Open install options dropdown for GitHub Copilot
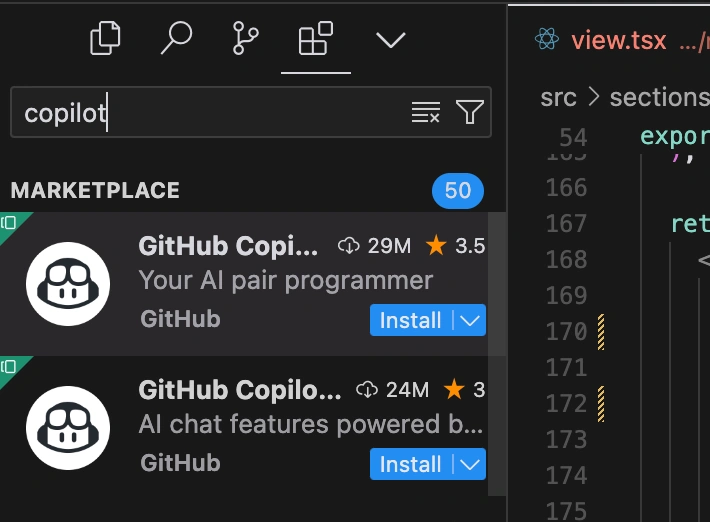710x522 pixels. tap(470, 321)
